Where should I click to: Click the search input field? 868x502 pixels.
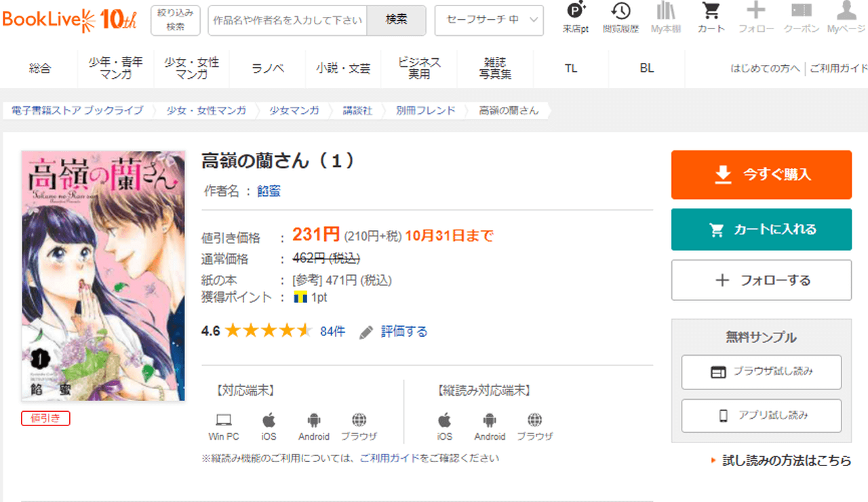click(288, 20)
